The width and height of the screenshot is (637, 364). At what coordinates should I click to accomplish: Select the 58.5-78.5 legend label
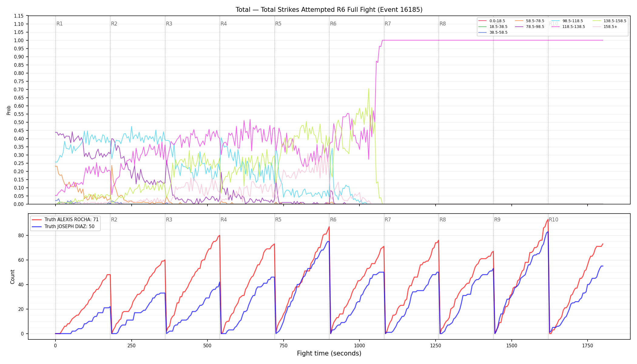[x=535, y=21]
